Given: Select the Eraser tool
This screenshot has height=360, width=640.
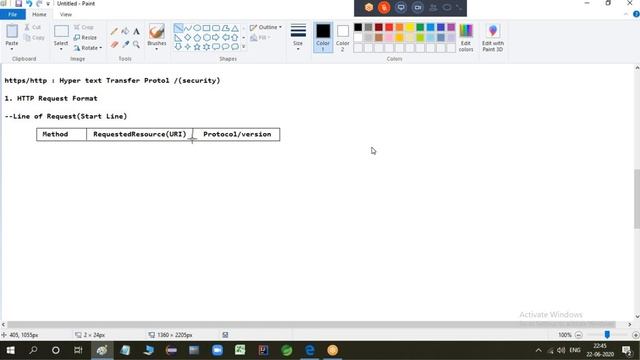Looking at the screenshot, I should click(x=114, y=44).
